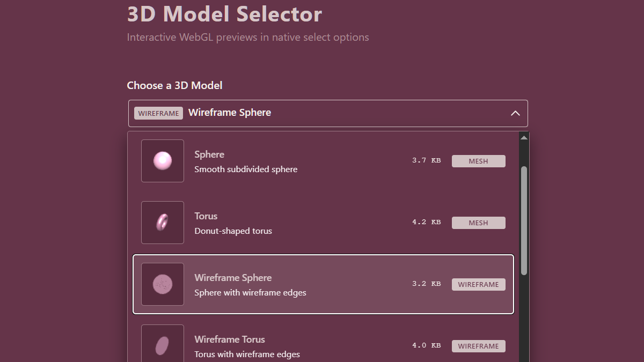
Task: Click the 3.7 KB size text
Action: [427, 160]
